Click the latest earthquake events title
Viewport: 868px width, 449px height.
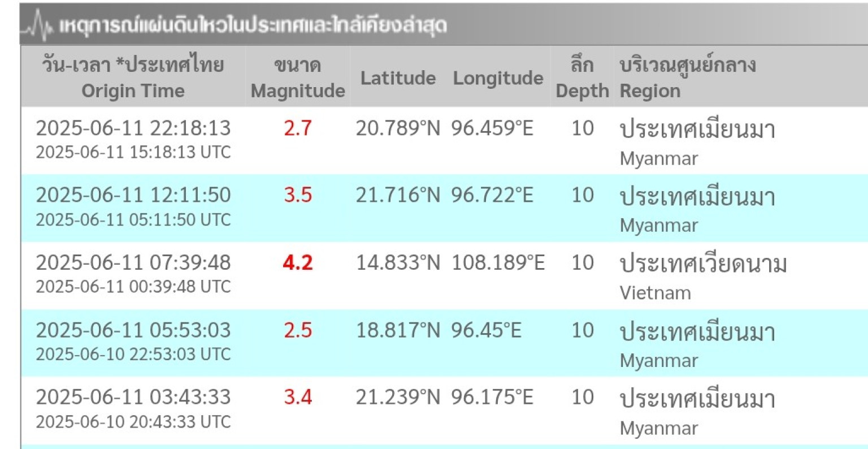point(253,25)
